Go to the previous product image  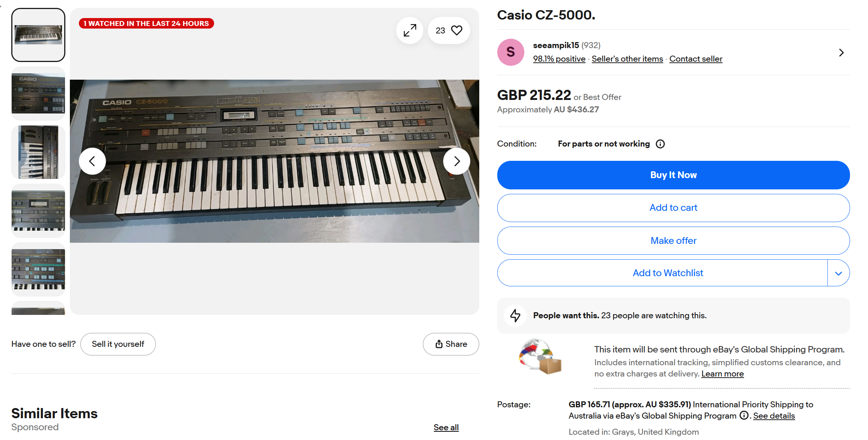pyautogui.click(x=92, y=161)
